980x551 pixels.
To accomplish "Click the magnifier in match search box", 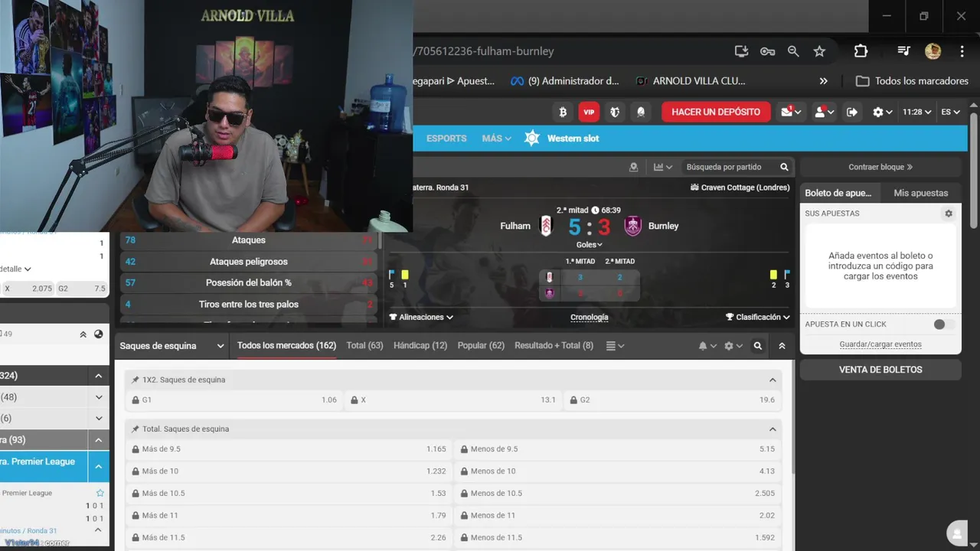I will pos(784,167).
